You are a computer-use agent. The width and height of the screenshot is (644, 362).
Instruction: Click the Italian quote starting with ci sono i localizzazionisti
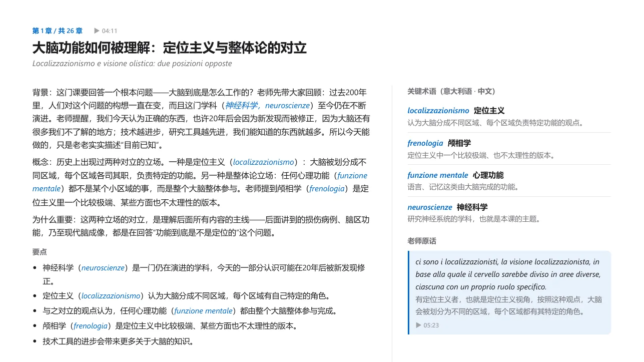pos(508,274)
